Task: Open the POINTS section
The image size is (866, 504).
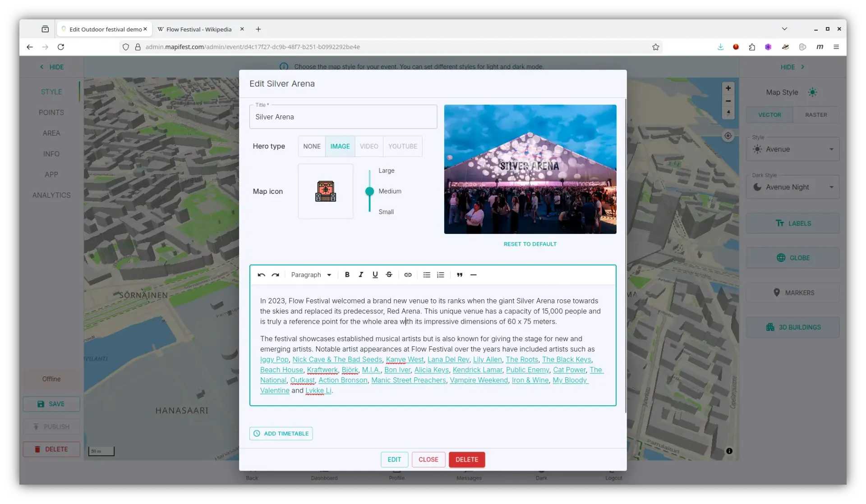Action: click(51, 112)
